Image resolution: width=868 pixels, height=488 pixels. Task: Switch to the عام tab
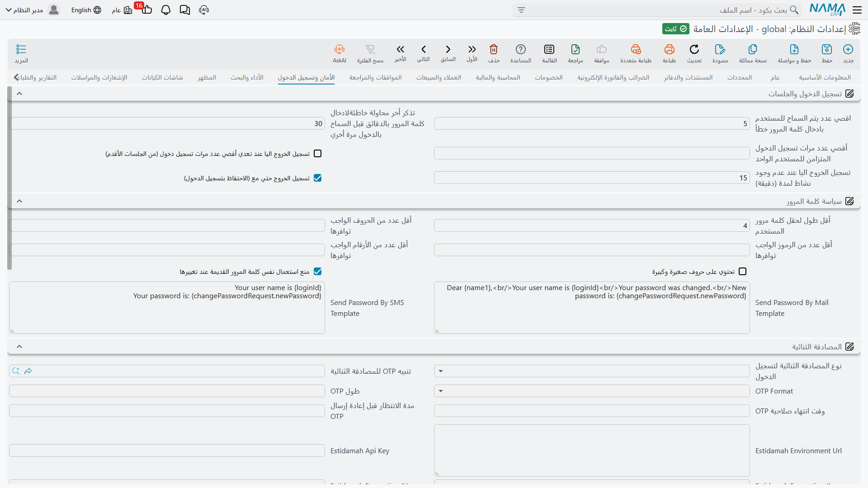point(775,77)
